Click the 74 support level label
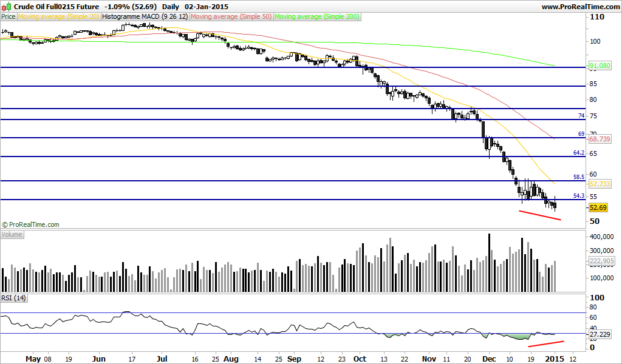 click(581, 116)
